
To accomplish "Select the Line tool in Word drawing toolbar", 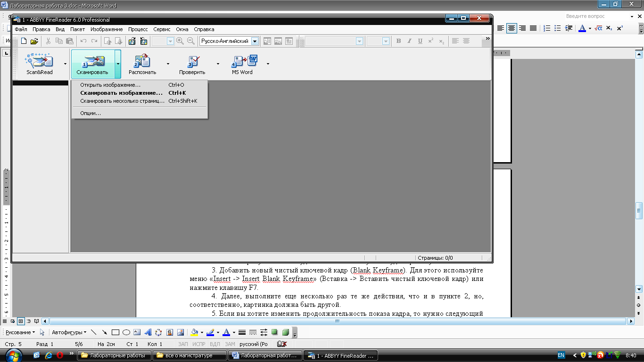I will tap(93, 332).
